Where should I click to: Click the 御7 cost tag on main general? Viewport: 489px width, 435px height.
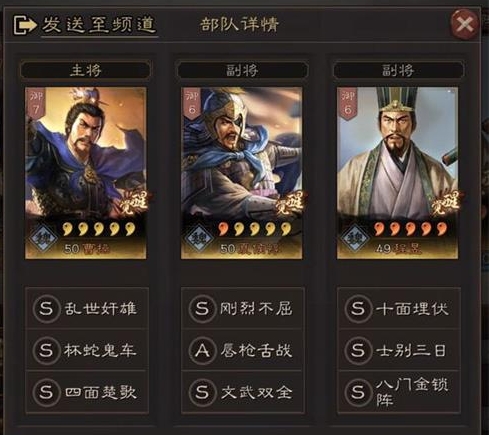point(36,103)
